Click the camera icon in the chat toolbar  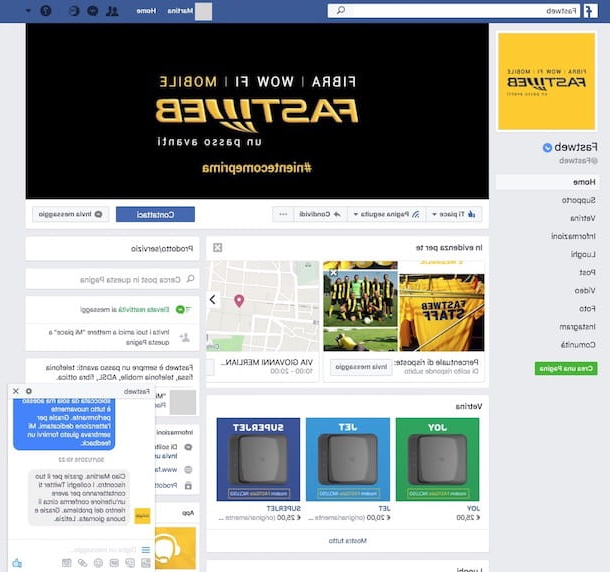[x=67, y=563]
